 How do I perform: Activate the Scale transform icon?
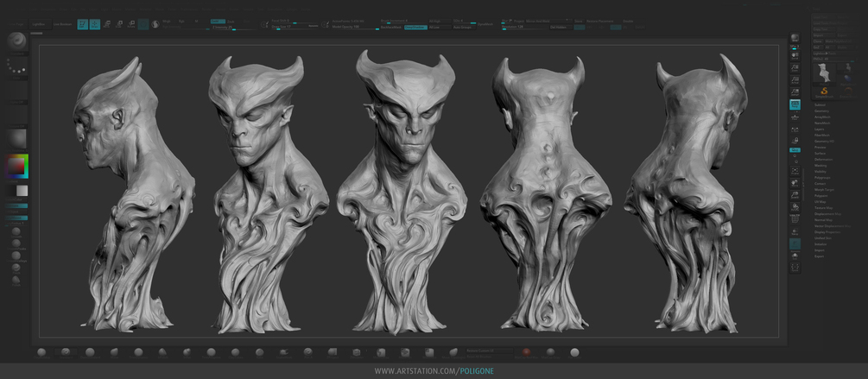(119, 24)
